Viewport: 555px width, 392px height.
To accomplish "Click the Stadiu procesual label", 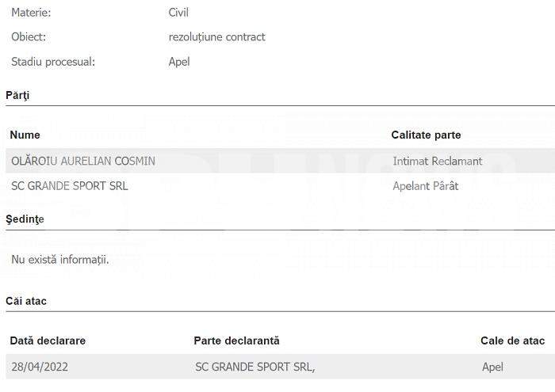I will point(53,62).
